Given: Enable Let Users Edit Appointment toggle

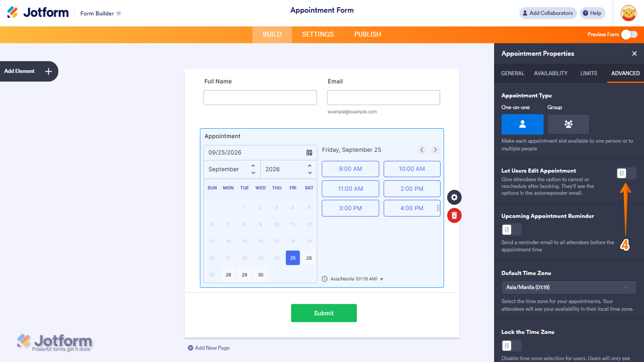Looking at the screenshot, I should (626, 173).
